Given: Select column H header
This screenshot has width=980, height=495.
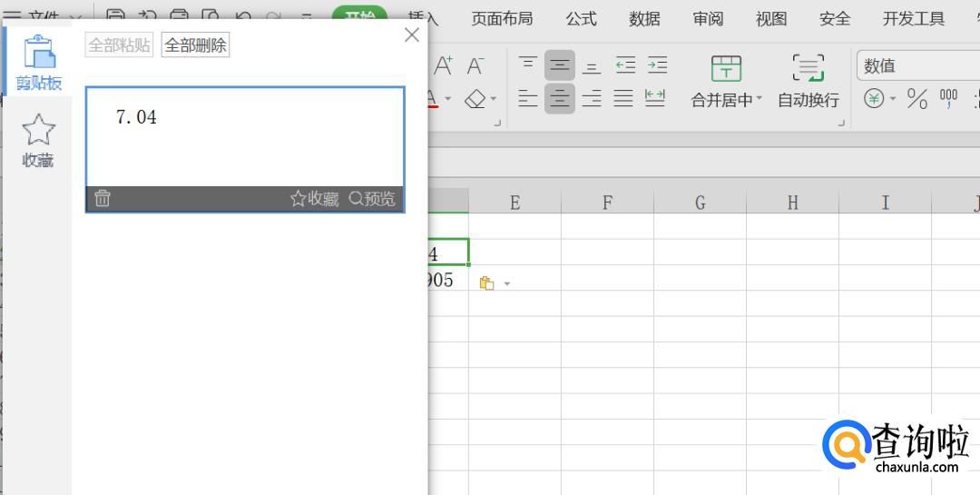Looking at the screenshot, I should click(x=792, y=203).
